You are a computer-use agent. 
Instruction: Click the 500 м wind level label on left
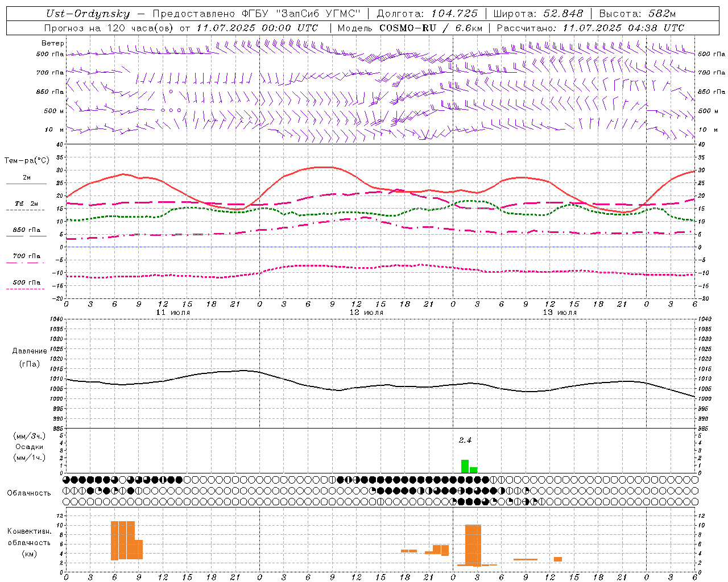pyautogui.click(x=54, y=111)
